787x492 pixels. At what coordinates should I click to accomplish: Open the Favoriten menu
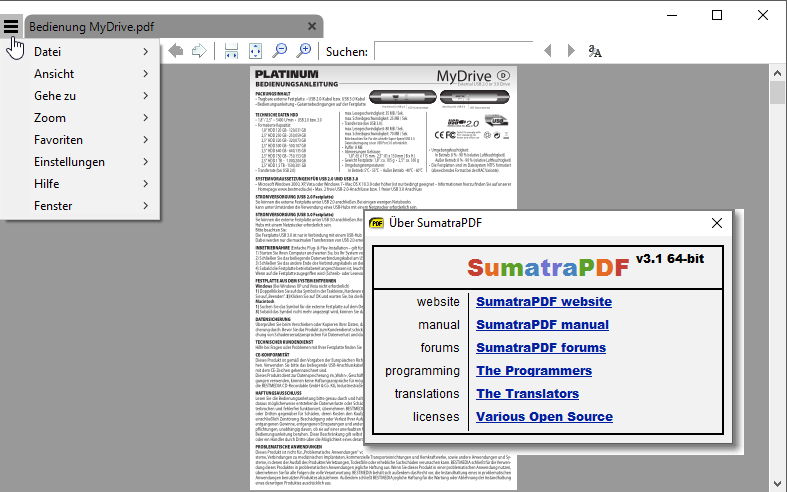tap(80, 140)
